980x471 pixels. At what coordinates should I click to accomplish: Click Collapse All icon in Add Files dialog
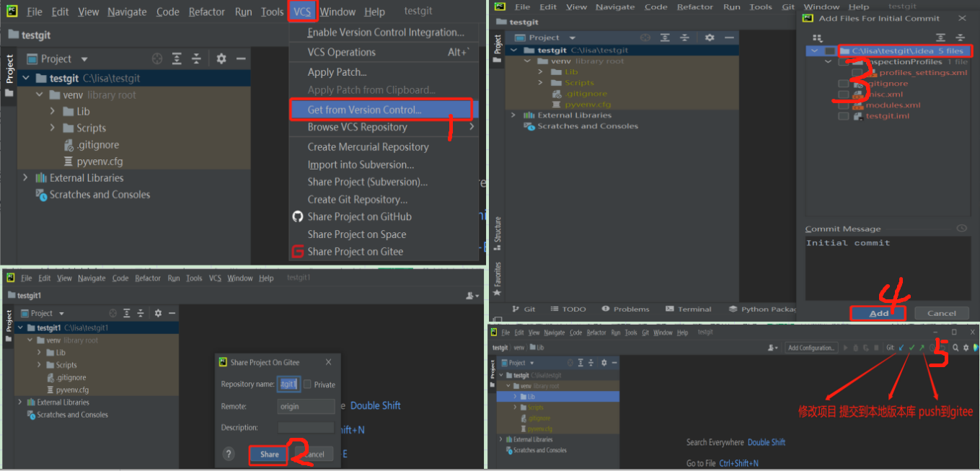coord(960,38)
